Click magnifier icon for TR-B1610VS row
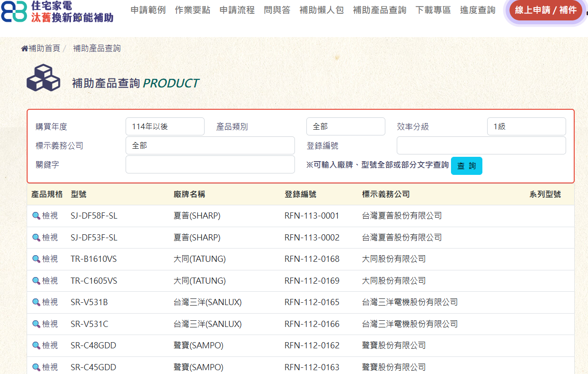This screenshot has width=588, height=374. (36, 259)
